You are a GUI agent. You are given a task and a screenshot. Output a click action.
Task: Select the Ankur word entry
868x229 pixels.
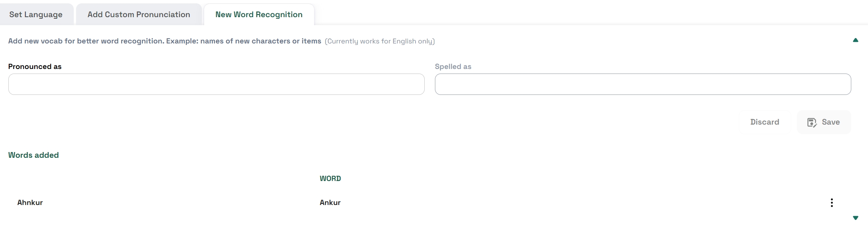coord(330,202)
